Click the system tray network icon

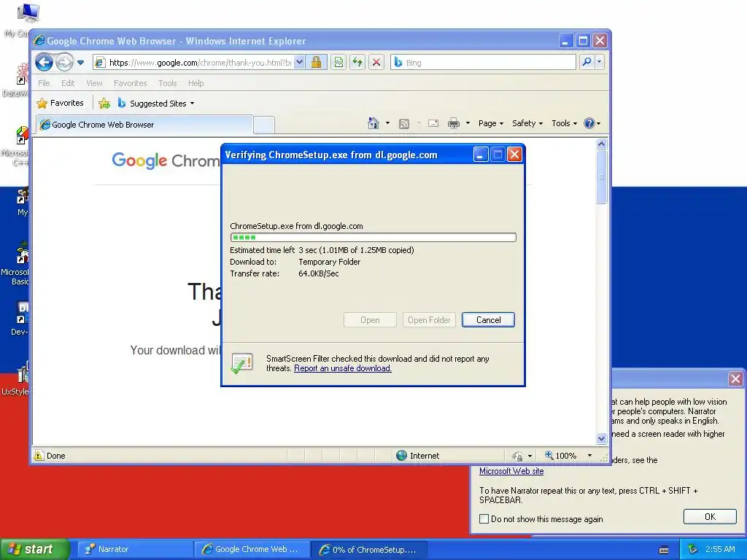coord(693,549)
